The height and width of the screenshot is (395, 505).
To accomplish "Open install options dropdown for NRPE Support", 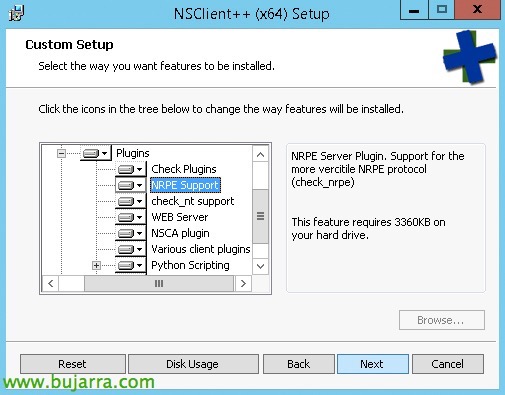I will pyautogui.click(x=131, y=185).
